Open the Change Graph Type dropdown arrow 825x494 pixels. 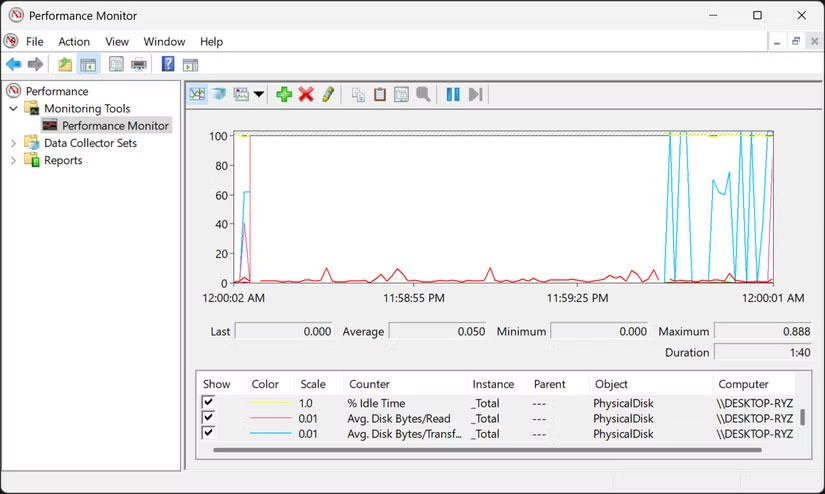point(259,95)
